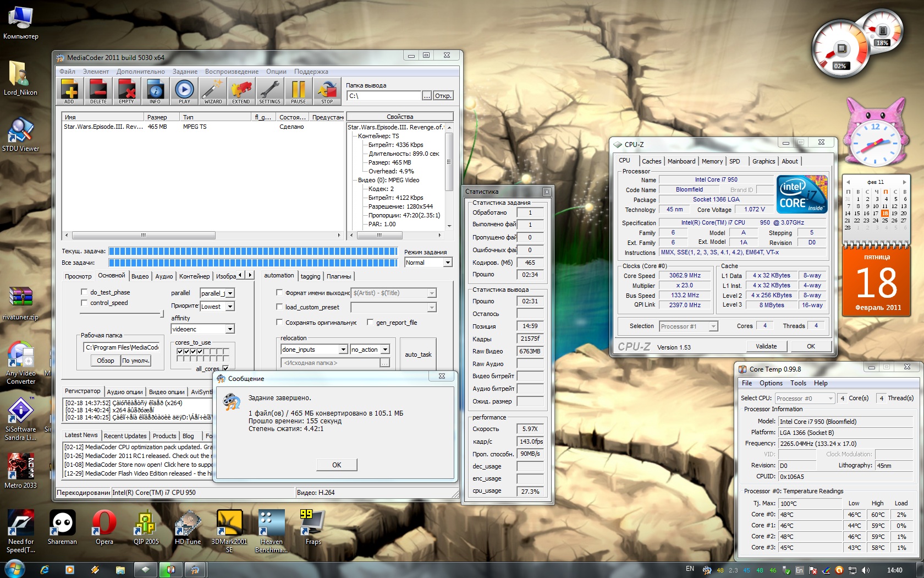Open the STDU Viewer desktop icon
Screen dimensions: 924x578
pyautogui.click(x=21, y=135)
